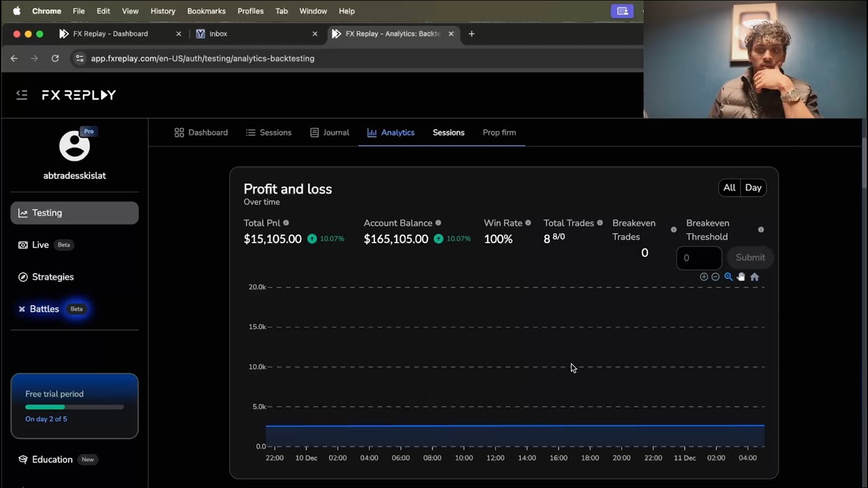Viewport: 868px width, 488px height.
Task: Click the Win Rate info icon
Action: click(x=528, y=223)
